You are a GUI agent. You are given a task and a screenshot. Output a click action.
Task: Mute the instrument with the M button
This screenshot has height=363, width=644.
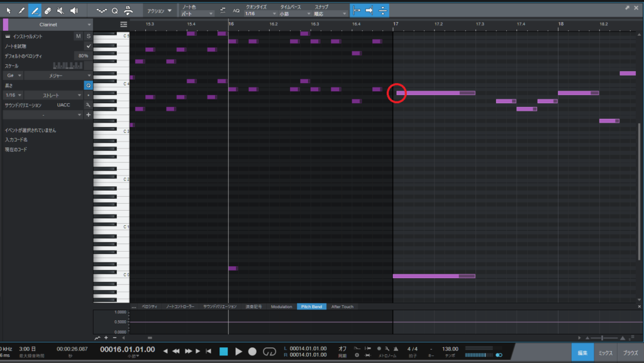(x=79, y=36)
